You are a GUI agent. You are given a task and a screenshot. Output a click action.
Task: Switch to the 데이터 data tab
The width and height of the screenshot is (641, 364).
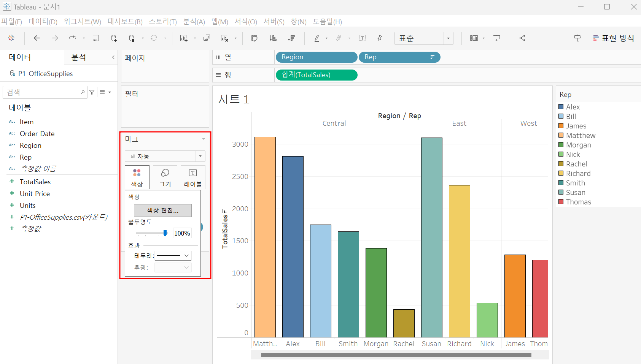click(20, 57)
